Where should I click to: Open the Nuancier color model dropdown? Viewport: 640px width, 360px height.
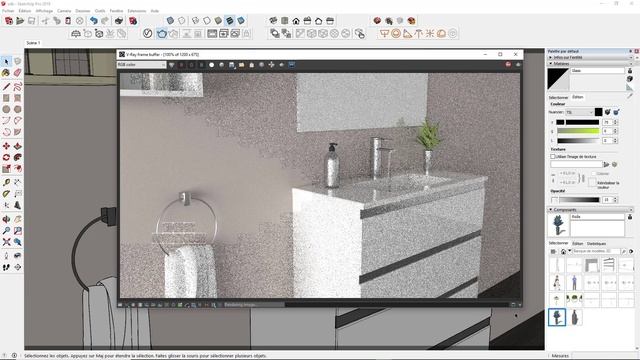pyautogui.click(x=579, y=112)
